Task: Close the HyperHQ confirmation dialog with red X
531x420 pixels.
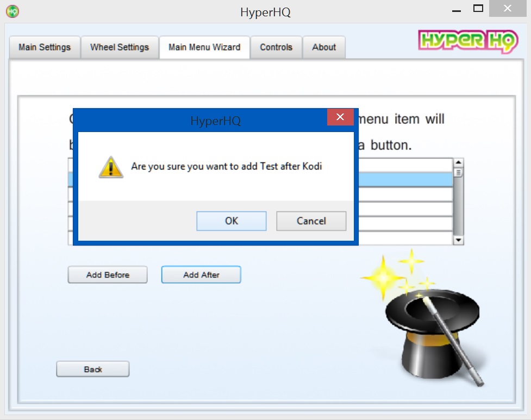Action: [340, 117]
